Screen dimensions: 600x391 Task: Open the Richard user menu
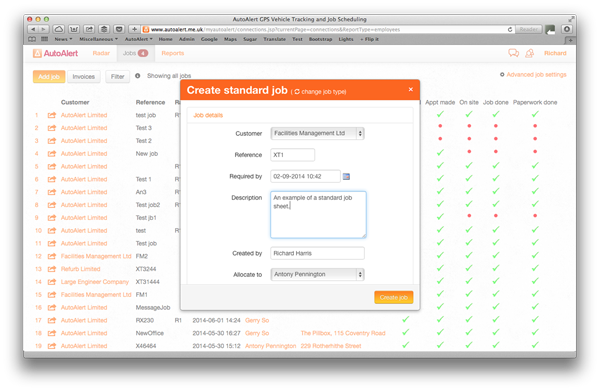coord(555,53)
